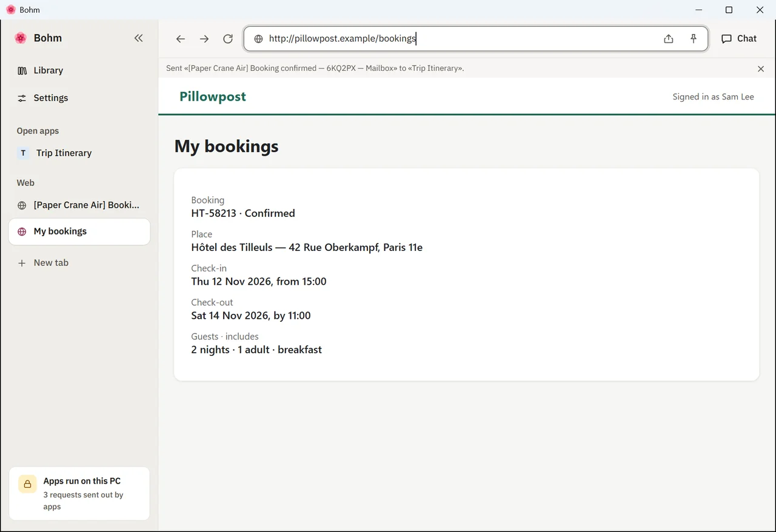Dismiss the sent notification banner
776x532 pixels.
tap(761, 68)
